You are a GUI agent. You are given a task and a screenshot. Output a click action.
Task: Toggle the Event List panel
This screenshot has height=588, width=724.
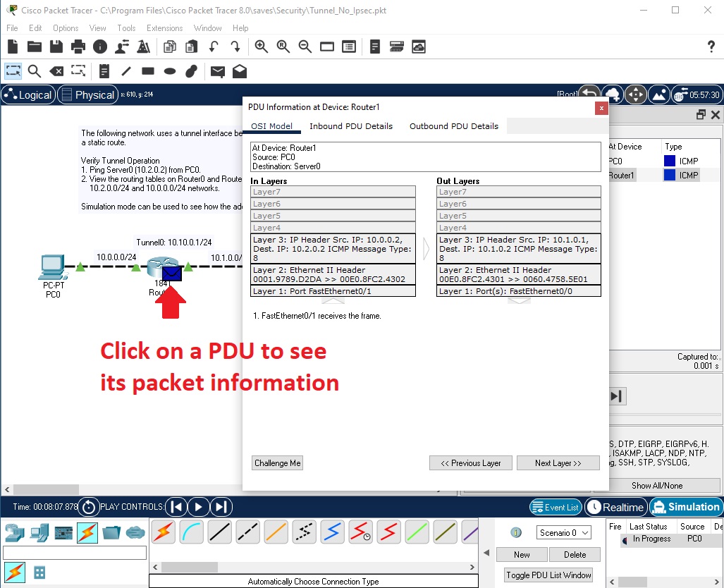click(556, 507)
